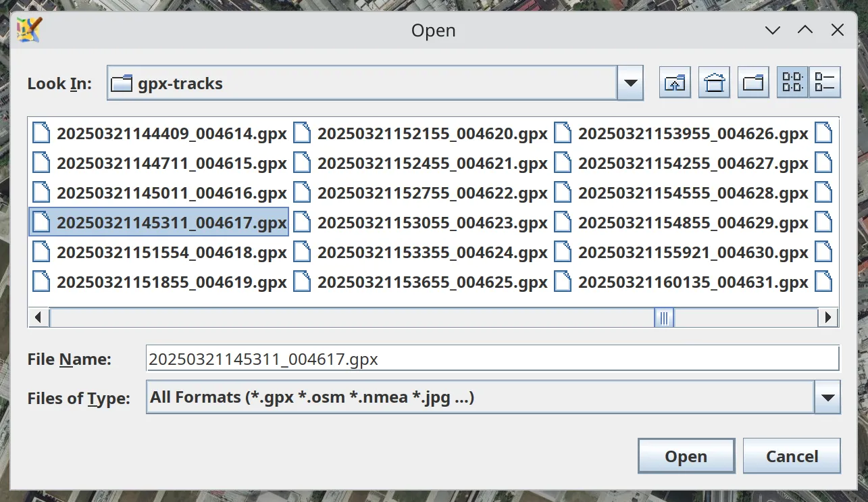Click the document icon next to 20250321152155_004620.gpx
The height and width of the screenshot is (502, 868).
(302, 133)
